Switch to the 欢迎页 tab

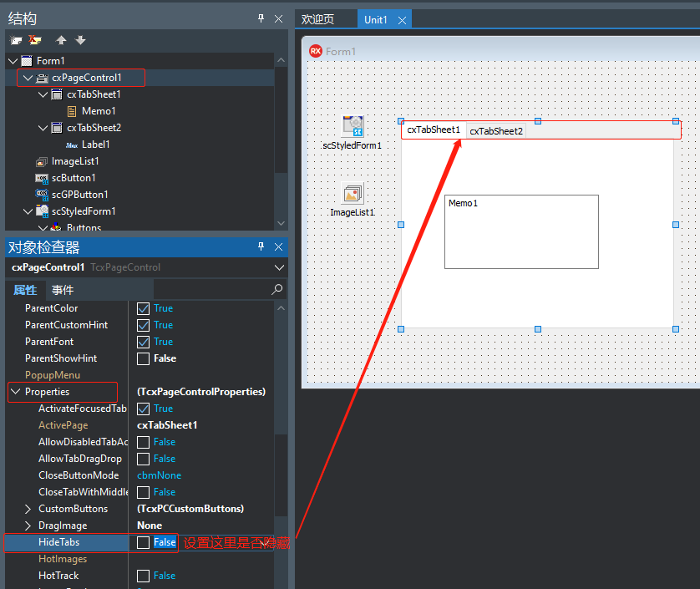tap(318, 19)
